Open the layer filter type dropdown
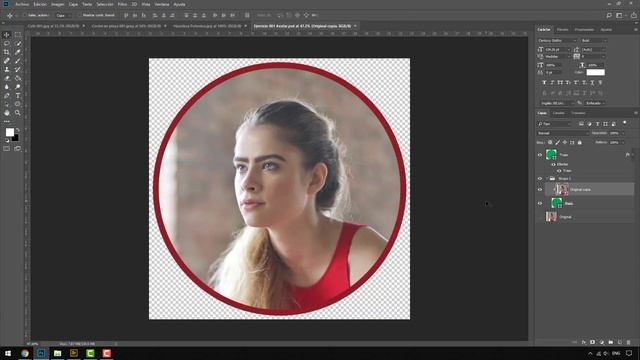 tap(554, 124)
